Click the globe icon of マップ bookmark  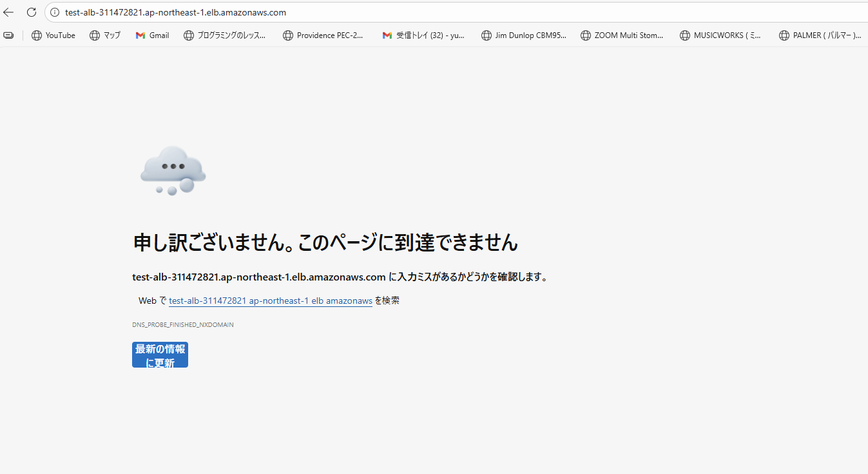[95, 35]
